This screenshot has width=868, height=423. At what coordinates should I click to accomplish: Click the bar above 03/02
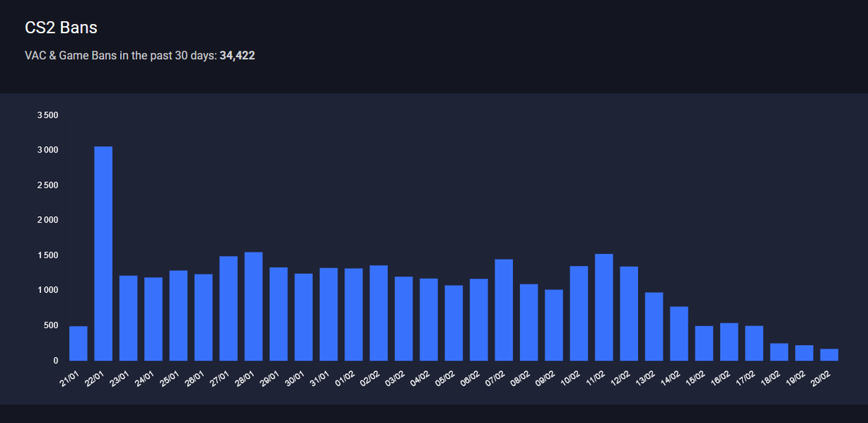click(x=404, y=319)
